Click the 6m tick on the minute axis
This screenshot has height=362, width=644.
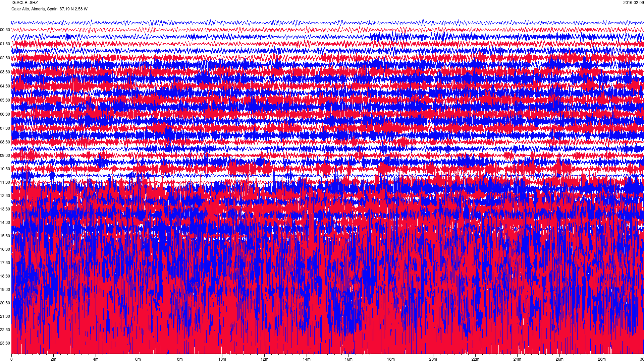(x=138, y=359)
